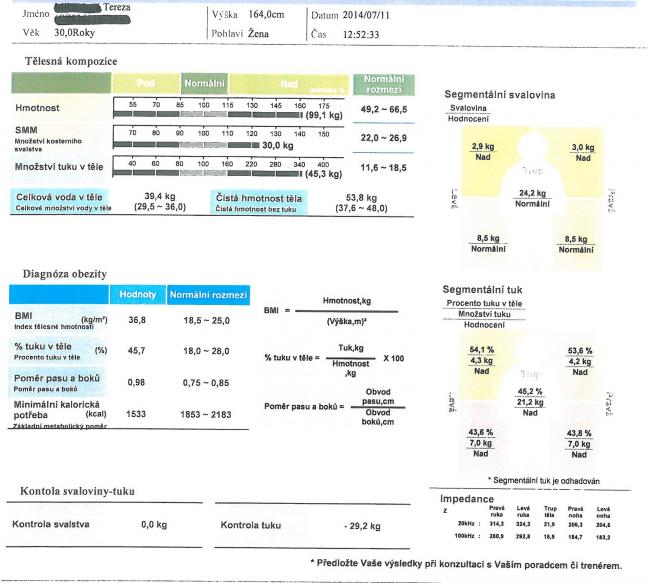
Task: Click the arm fat percentage '53,6 %'
Action: [x=580, y=351]
